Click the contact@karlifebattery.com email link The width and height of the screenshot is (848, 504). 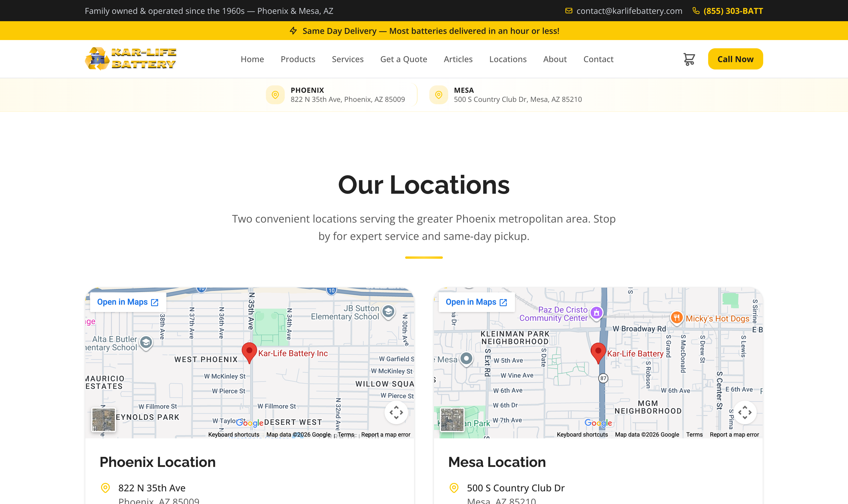(x=629, y=11)
